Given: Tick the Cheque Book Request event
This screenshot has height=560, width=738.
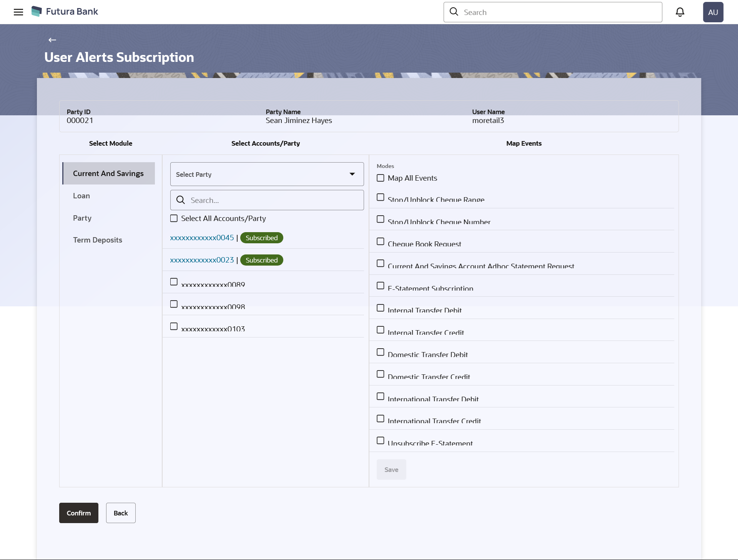Looking at the screenshot, I should tap(381, 241).
